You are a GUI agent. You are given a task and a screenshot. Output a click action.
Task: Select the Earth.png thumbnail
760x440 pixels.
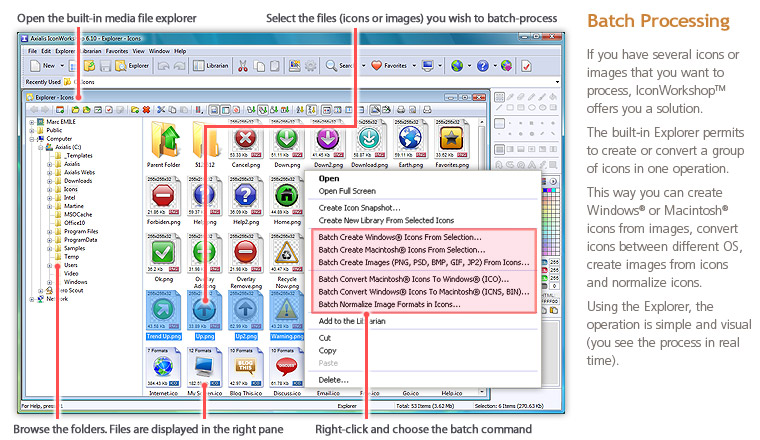[411, 143]
